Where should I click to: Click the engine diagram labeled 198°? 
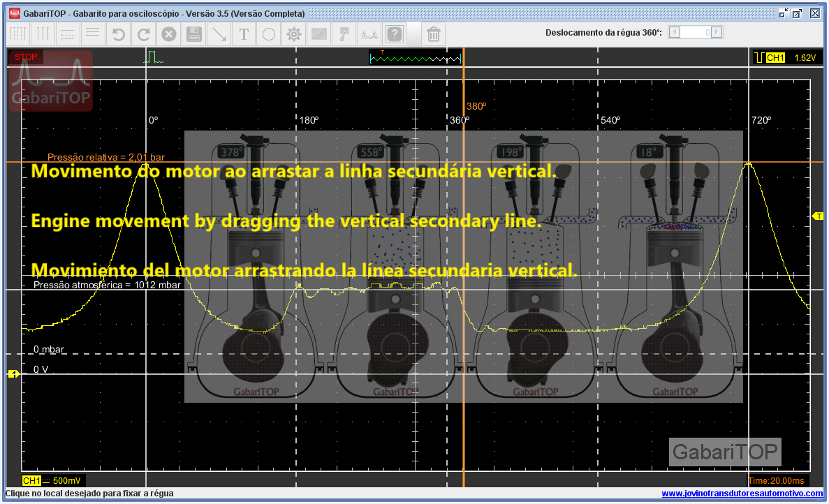535,267
